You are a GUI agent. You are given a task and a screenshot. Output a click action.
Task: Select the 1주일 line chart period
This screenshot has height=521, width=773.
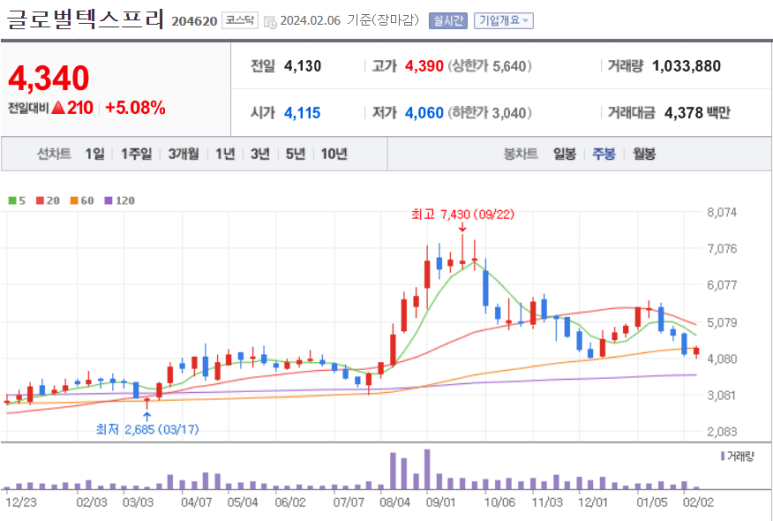point(137,154)
